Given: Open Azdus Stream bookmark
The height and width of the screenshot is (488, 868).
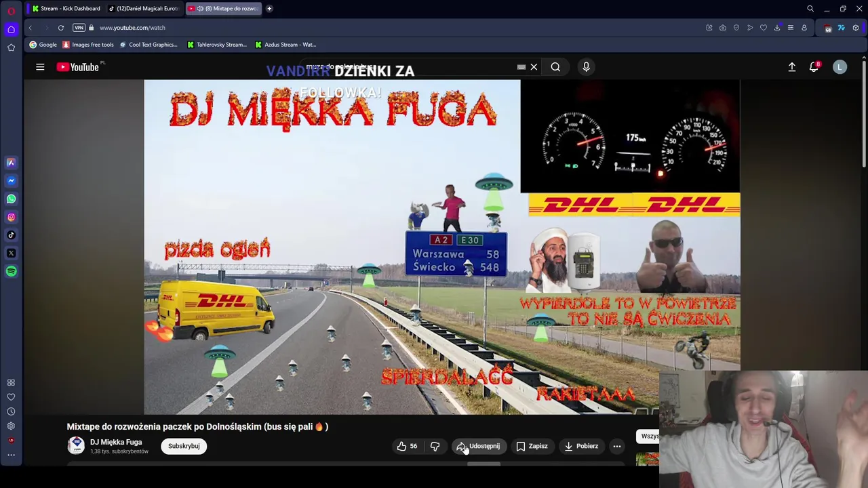Looking at the screenshot, I should tap(285, 45).
